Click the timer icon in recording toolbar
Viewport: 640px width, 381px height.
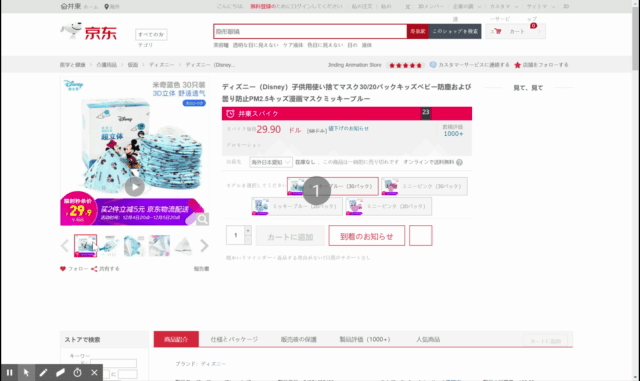pyautogui.click(x=78, y=372)
